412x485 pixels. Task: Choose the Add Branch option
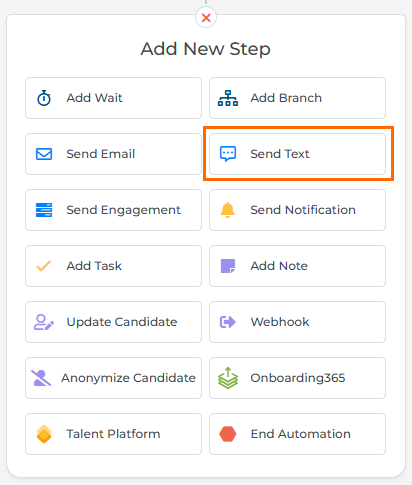point(297,98)
